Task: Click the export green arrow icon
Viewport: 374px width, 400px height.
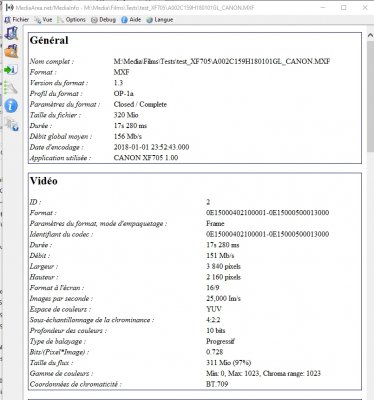Action: click(11, 70)
